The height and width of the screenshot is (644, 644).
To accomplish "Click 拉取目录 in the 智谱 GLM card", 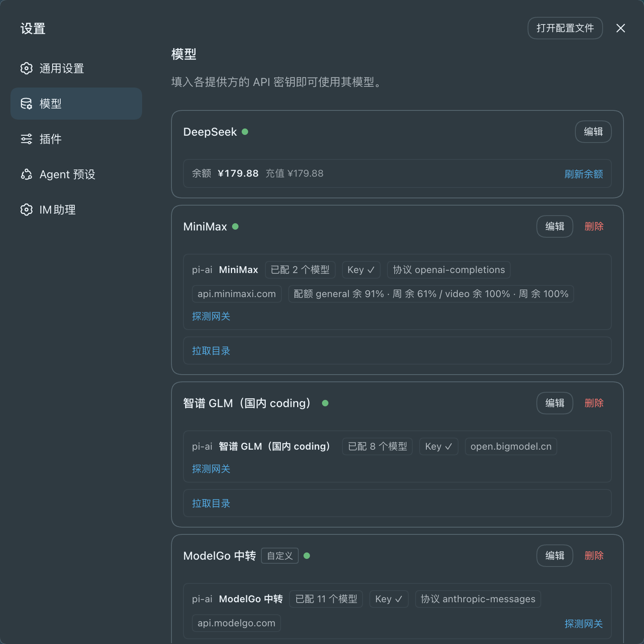I will click(x=211, y=503).
